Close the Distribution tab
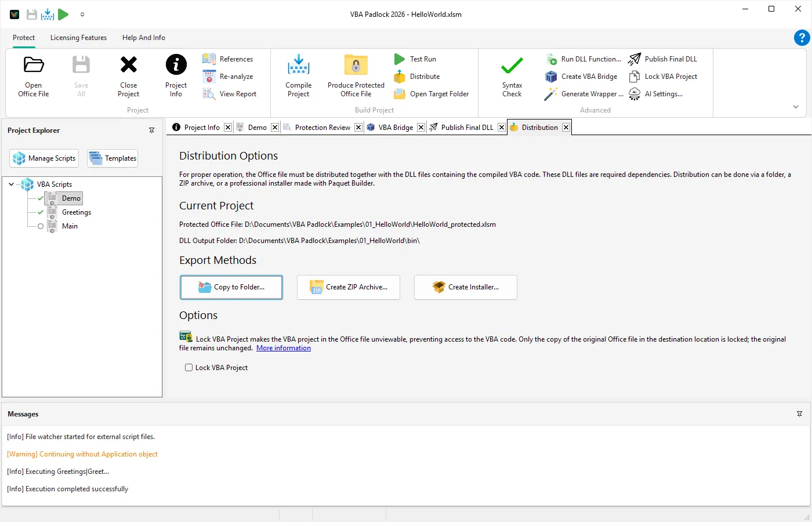The image size is (812, 522). [566, 128]
